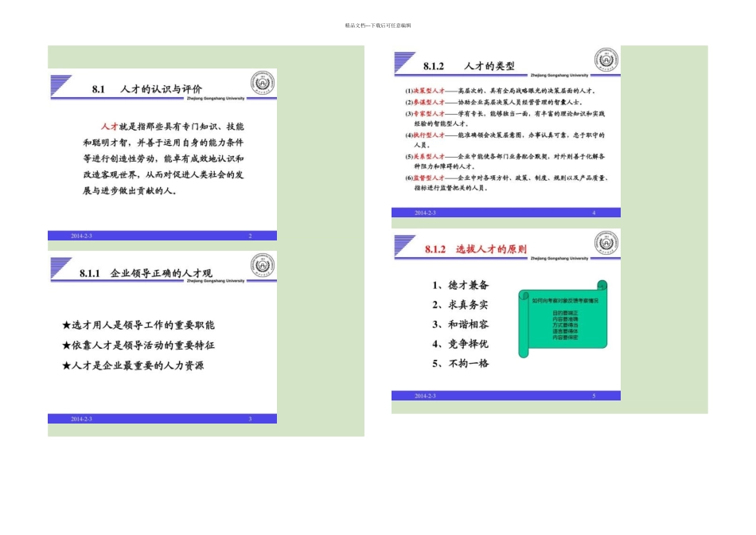The height and width of the screenshot is (535, 756).
Task: Click the seal on the 人才的类型 slide
Action: (606, 60)
